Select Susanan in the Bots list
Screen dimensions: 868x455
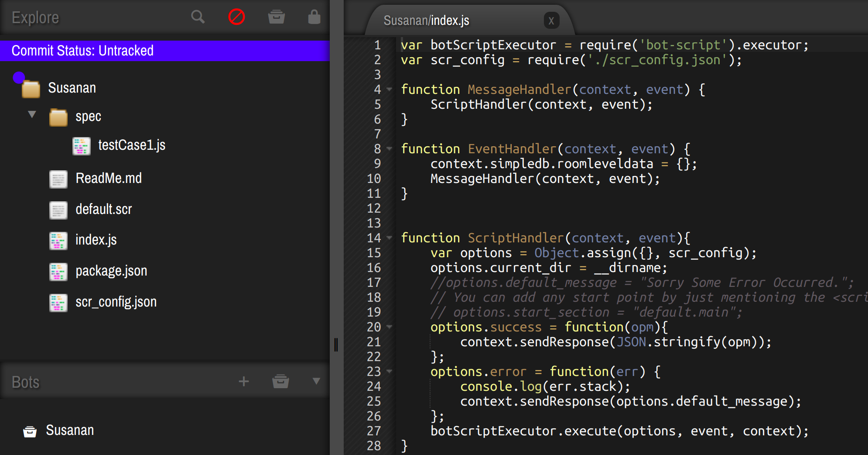tap(70, 430)
